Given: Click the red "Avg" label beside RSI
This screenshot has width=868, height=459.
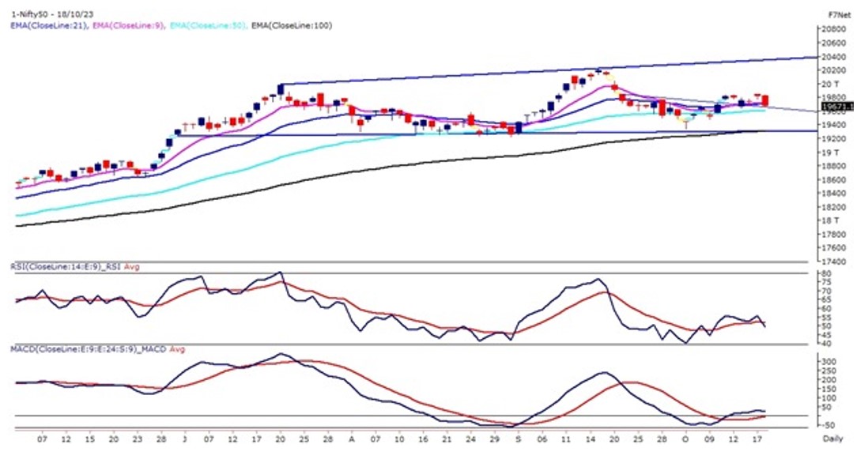Looking at the screenshot, I should (132, 267).
